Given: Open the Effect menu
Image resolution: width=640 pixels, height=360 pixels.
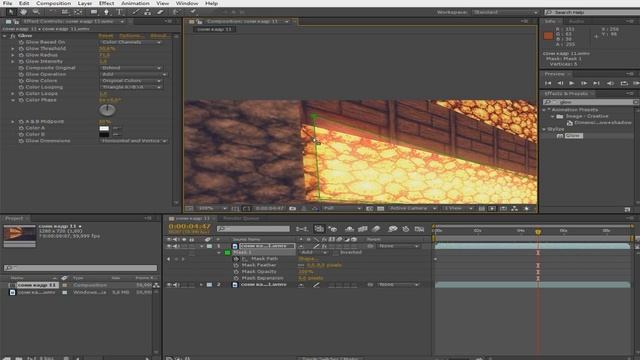Looking at the screenshot, I should tap(107, 3).
